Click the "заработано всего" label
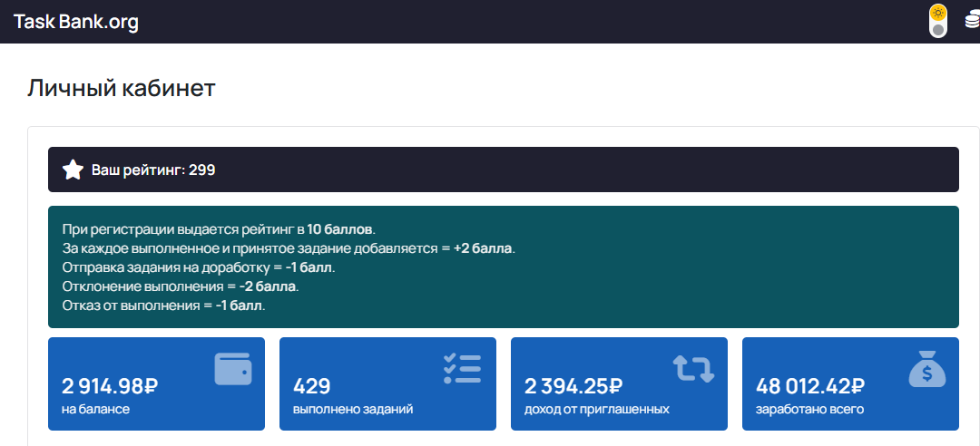980x446 pixels. (810, 410)
